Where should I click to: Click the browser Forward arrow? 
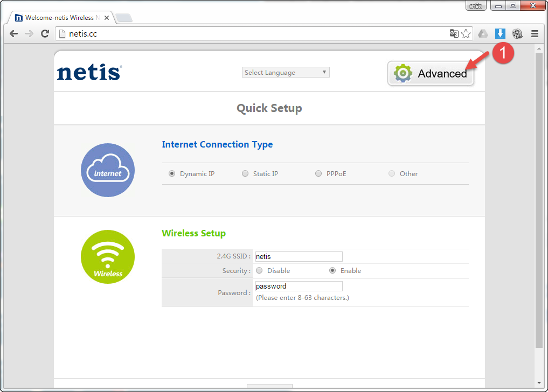(29, 33)
